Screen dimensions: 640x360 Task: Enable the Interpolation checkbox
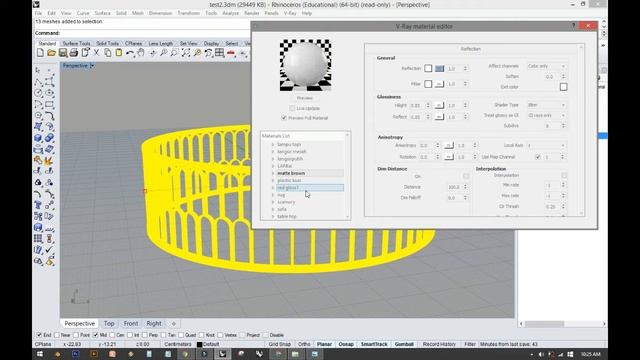tap(564, 176)
